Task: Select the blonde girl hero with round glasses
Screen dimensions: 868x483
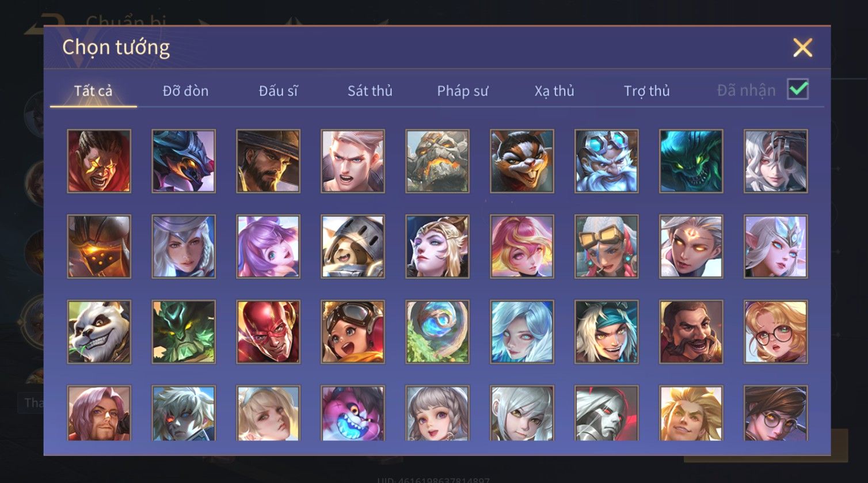Action: pos(776,332)
